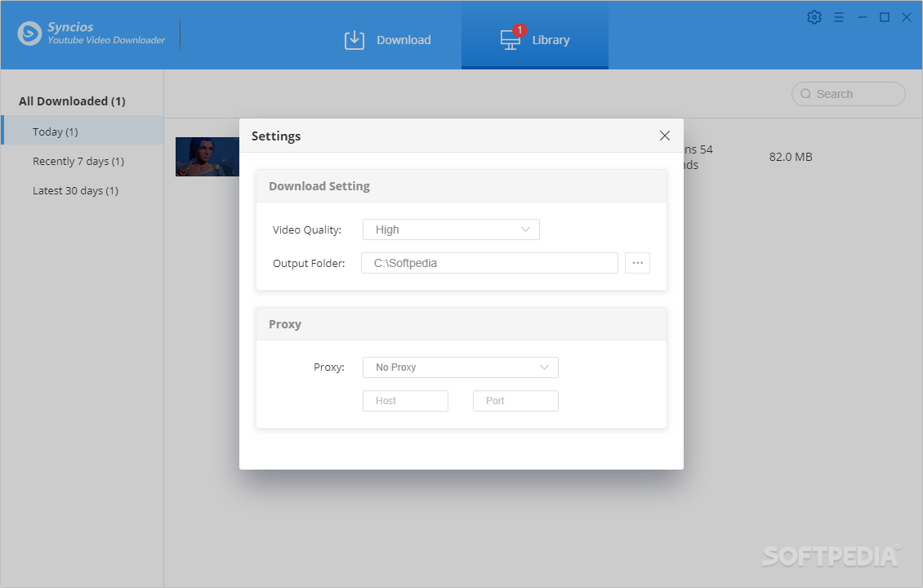Image resolution: width=923 pixels, height=588 pixels.
Task: Open the settings gear icon in title bar
Action: coord(814,17)
